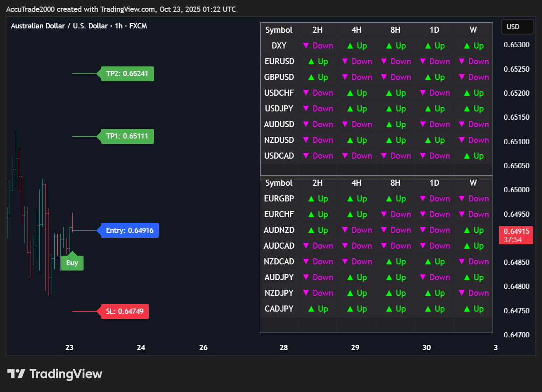Click the TP1: 0.65111 take-profit label
The height and width of the screenshot is (392, 542).
click(127, 136)
